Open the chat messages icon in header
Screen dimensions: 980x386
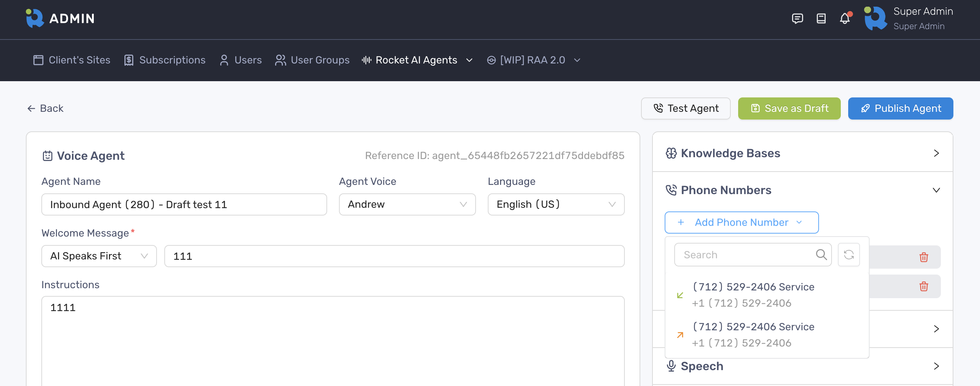(797, 18)
